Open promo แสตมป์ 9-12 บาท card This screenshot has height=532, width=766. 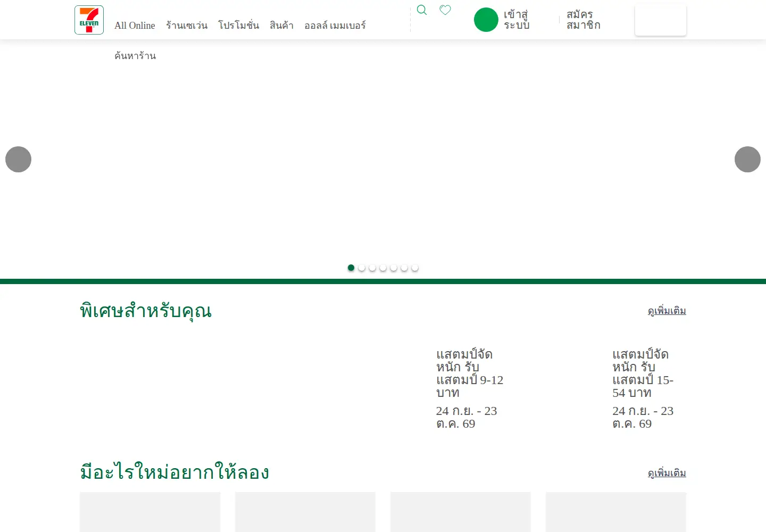[x=470, y=389]
